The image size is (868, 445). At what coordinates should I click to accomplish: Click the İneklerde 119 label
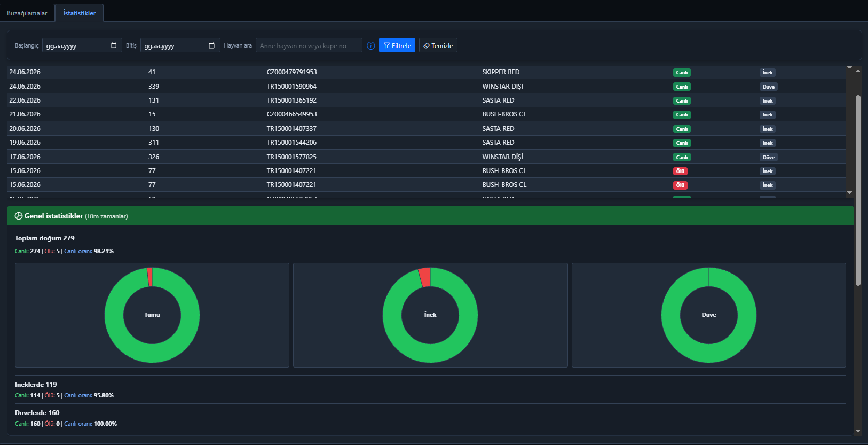tap(36, 385)
